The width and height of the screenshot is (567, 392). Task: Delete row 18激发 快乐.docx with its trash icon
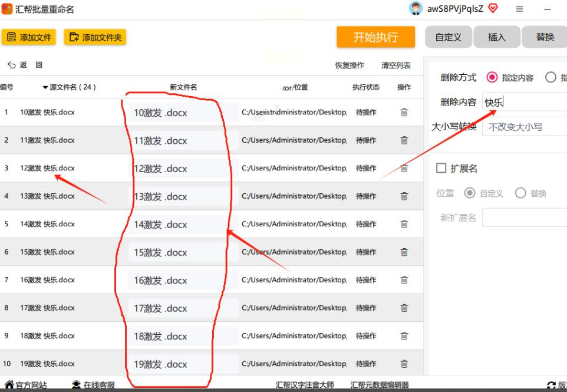click(404, 336)
